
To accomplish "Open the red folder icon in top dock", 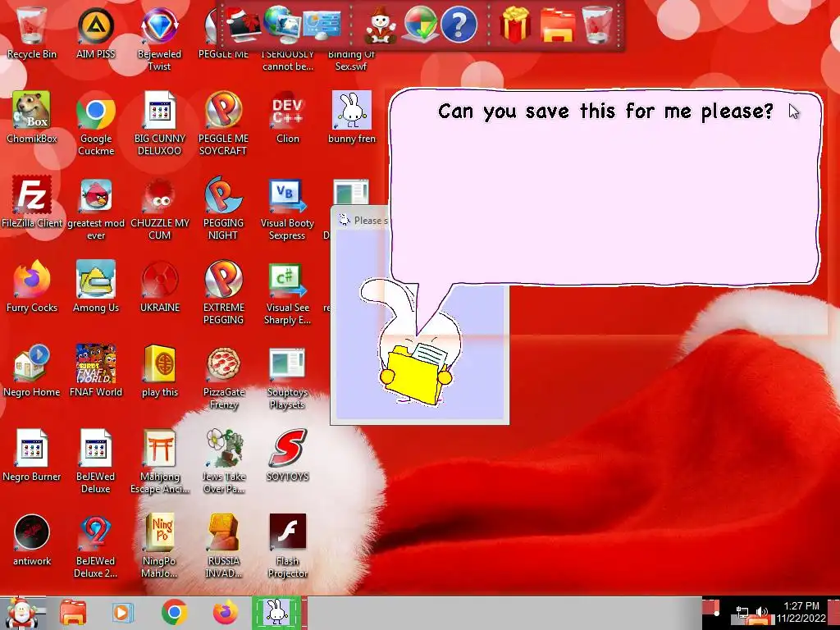I will click(x=557, y=25).
